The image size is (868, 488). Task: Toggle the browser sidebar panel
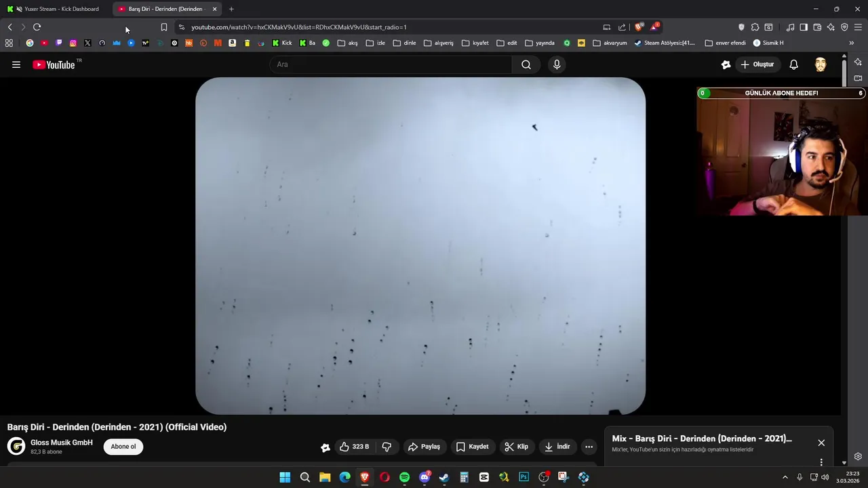pyautogui.click(x=804, y=27)
